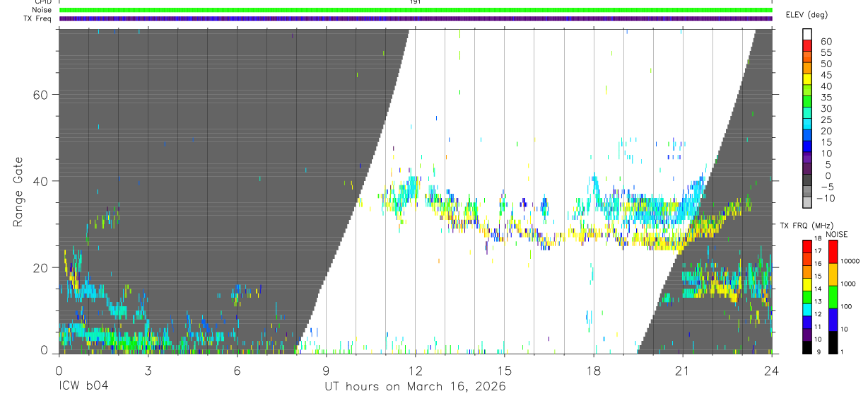Click the 12 hour tick label

pos(415,371)
